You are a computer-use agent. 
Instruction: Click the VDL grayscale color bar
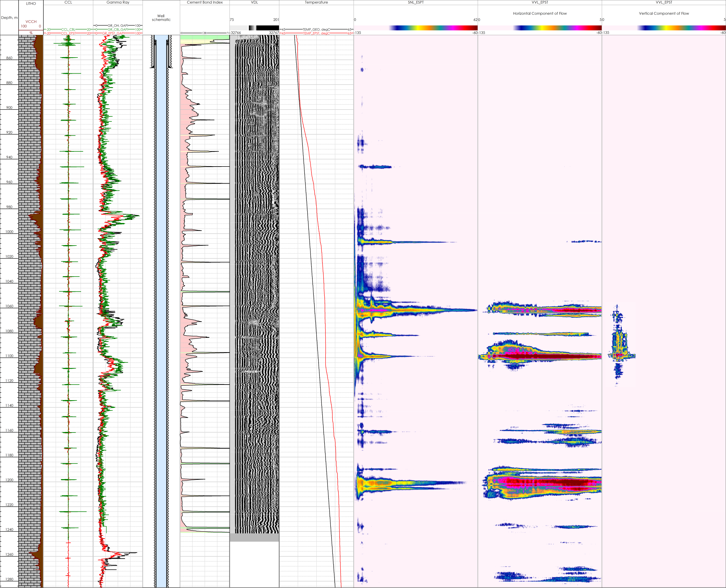coord(254,28)
